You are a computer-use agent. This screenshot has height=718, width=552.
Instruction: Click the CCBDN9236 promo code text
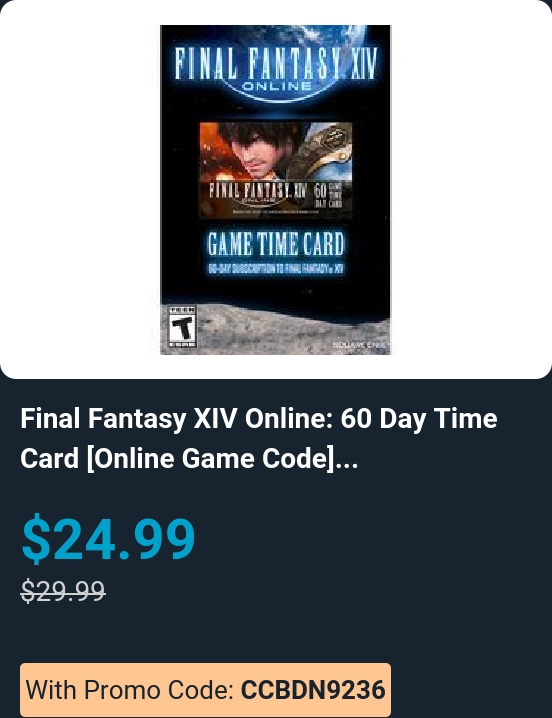click(313, 690)
